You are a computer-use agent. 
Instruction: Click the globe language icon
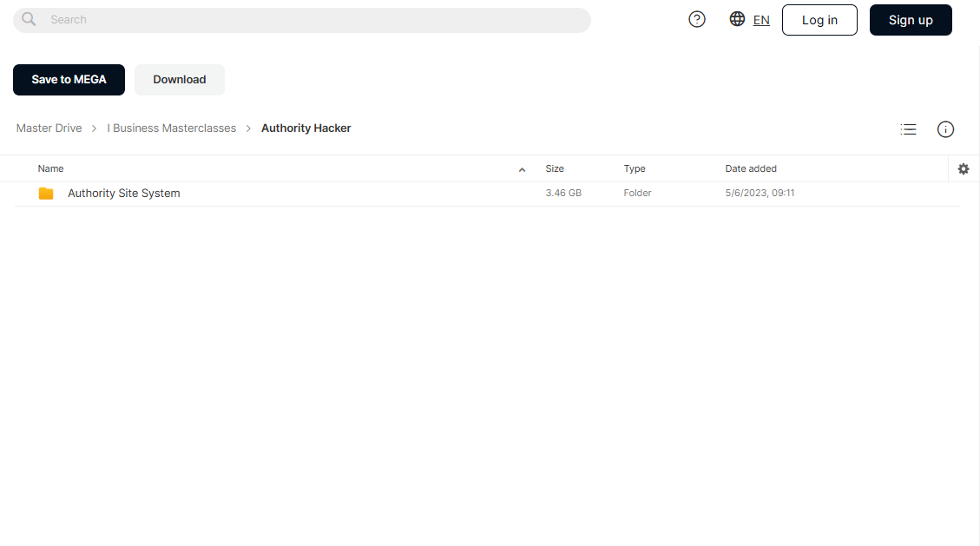click(737, 19)
